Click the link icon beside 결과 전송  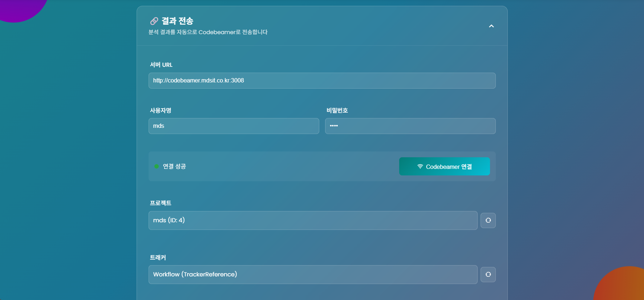[154, 21]
